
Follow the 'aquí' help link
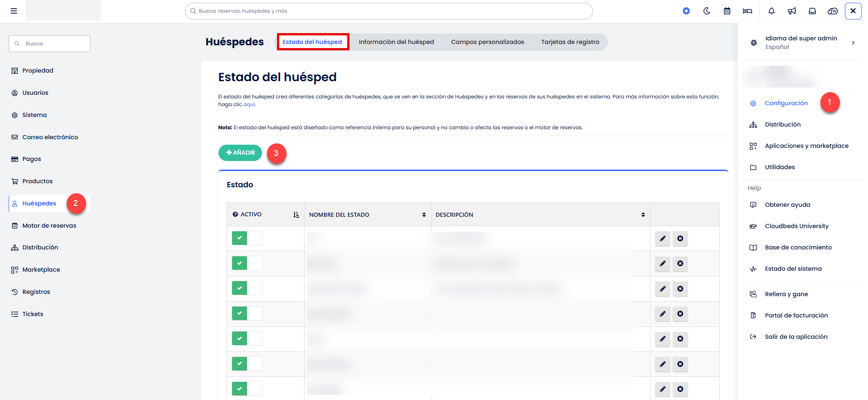[x=249, y=104]
